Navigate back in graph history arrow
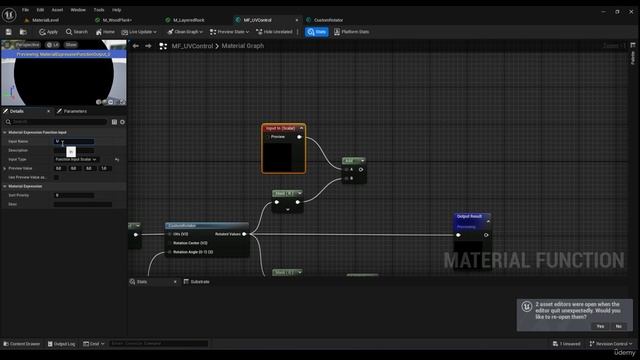This screenshot has height=360, width=640. [136, 46]
